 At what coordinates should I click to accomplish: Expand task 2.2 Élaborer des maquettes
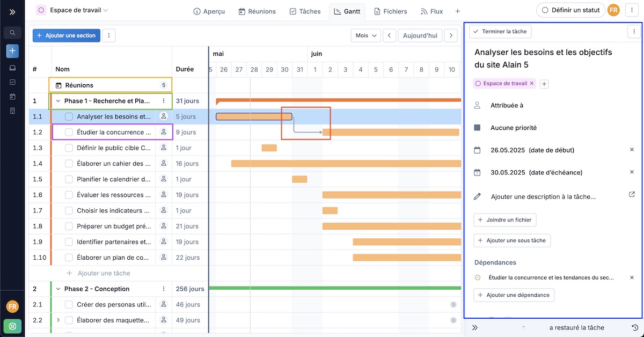(58, 320)
